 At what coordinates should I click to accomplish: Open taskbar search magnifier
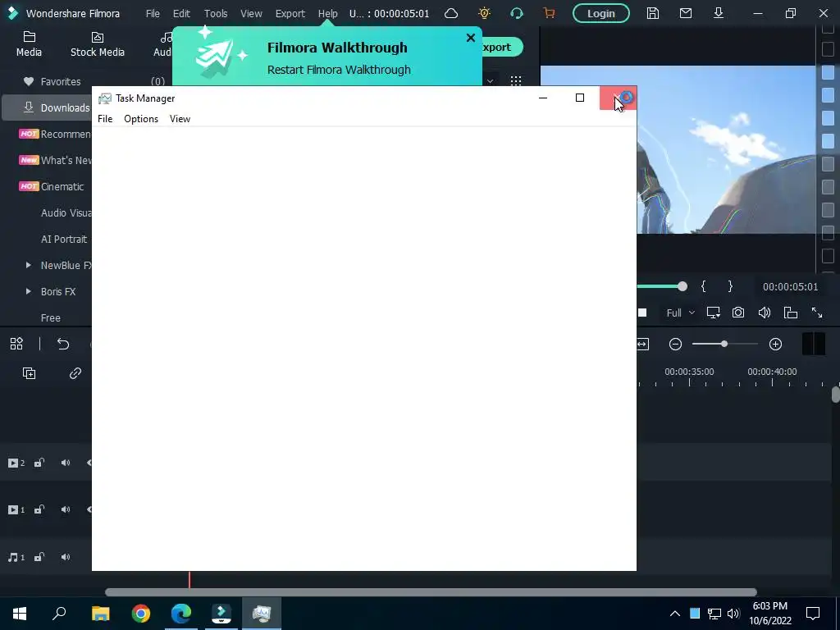59,614
